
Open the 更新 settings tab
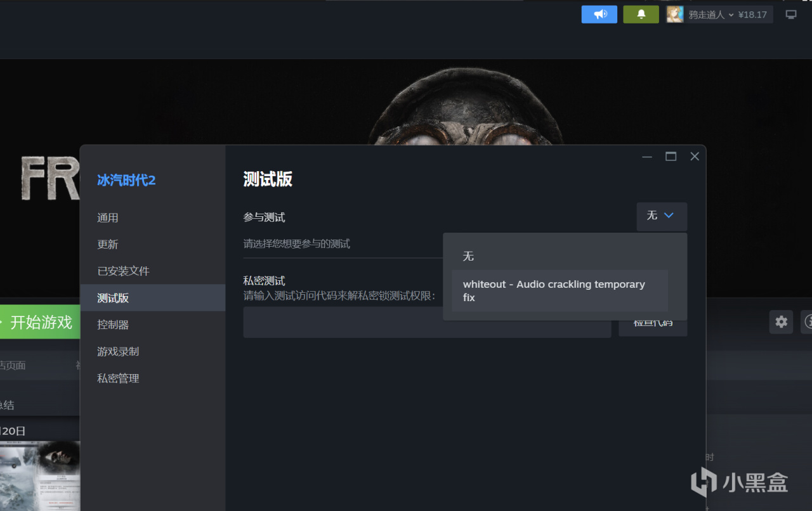tap(153, 244)
